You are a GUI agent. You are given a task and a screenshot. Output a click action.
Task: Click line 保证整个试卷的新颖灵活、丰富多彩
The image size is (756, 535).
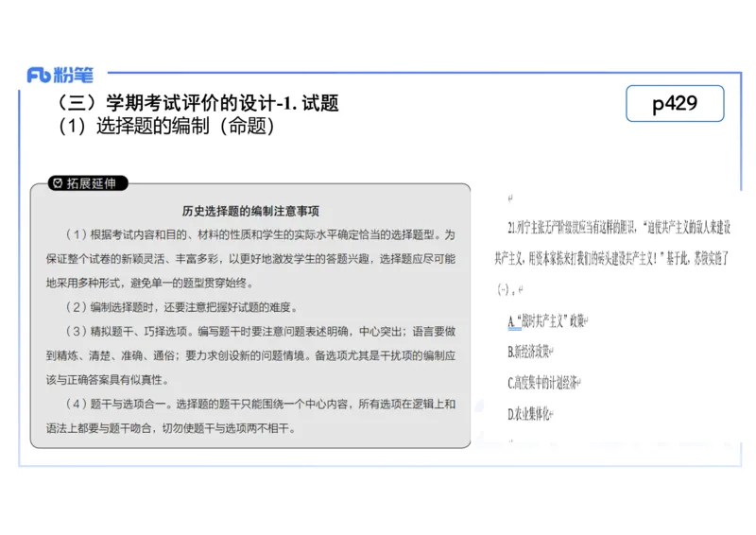tap(250, 259)
